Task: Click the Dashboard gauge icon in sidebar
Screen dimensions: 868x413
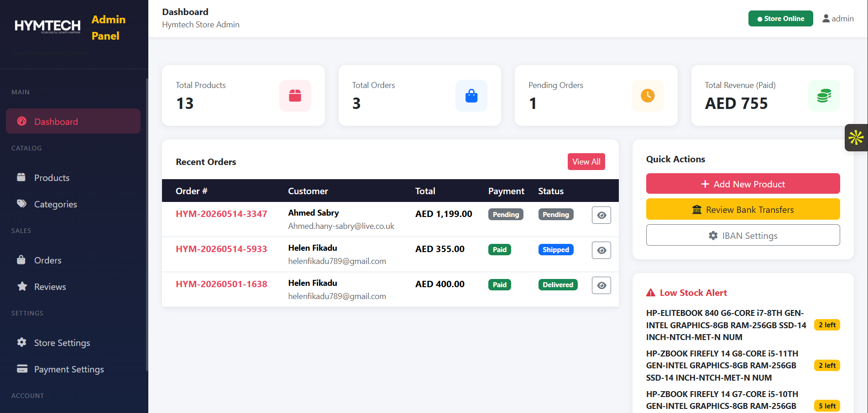Action: pyautogui.click(x=22, y=121)
